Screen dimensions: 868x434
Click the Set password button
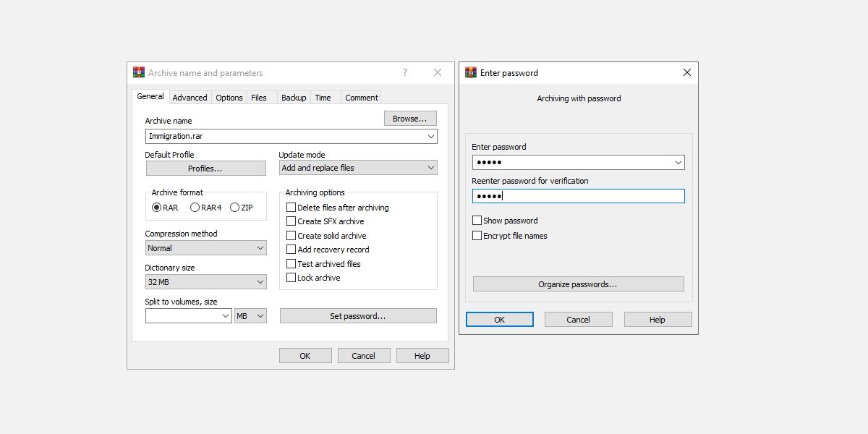coord(357,315)
